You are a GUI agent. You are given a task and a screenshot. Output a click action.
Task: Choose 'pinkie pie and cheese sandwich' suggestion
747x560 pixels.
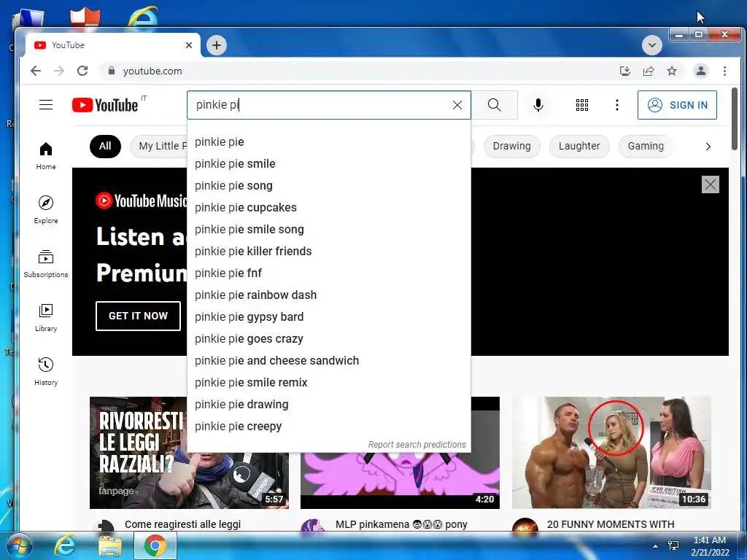329,361
